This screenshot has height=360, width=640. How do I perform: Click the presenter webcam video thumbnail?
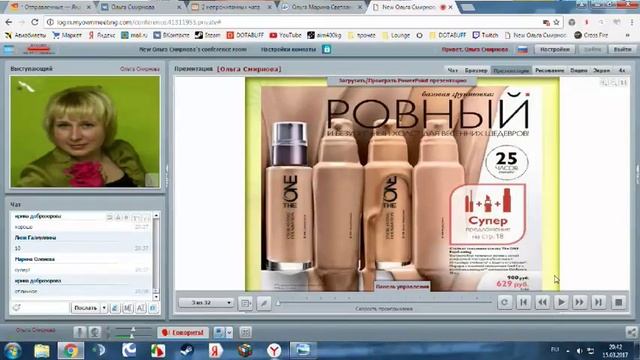[85, 131]
